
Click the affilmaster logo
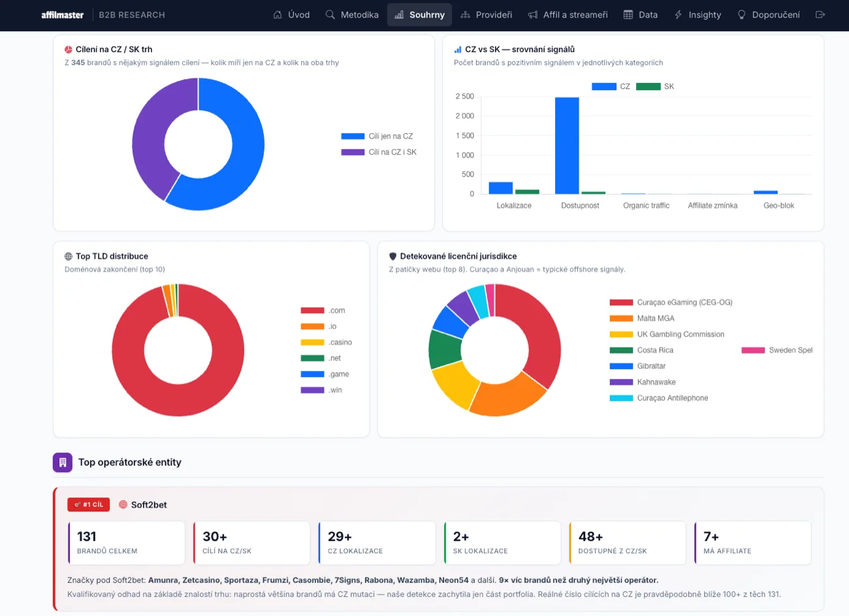coord(62,14)
